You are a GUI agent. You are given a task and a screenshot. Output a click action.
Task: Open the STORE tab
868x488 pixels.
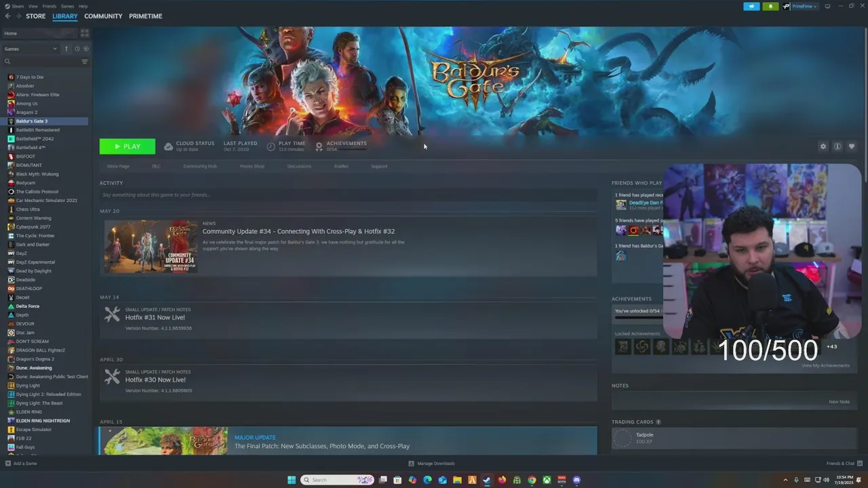(36, 16)
